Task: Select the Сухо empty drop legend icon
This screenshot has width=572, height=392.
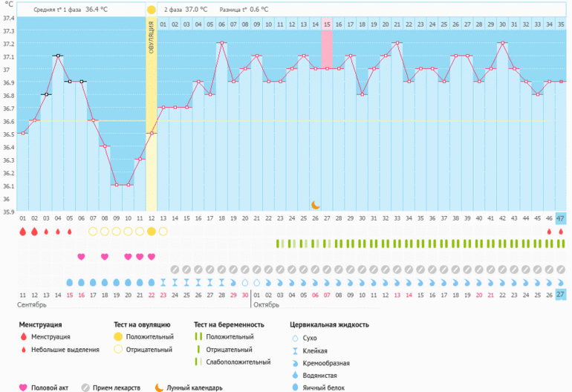Action: pyautogui.click(x=295, y=338)
